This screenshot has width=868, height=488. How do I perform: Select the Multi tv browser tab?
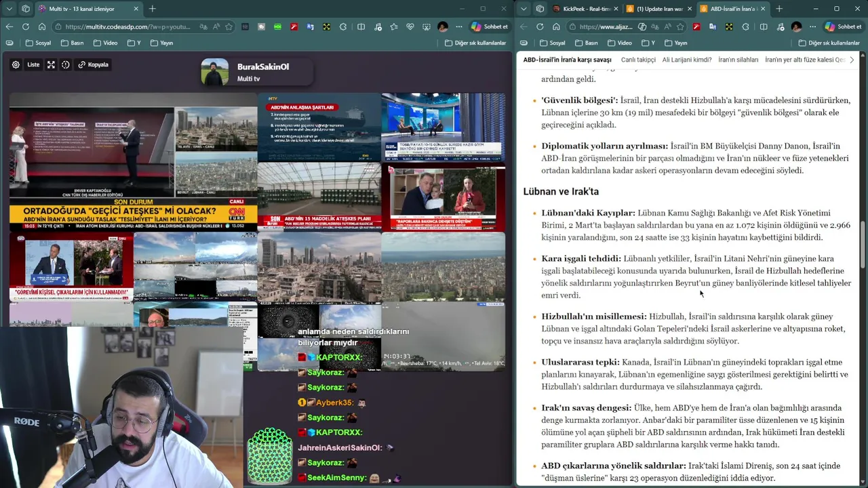[88, 9]
